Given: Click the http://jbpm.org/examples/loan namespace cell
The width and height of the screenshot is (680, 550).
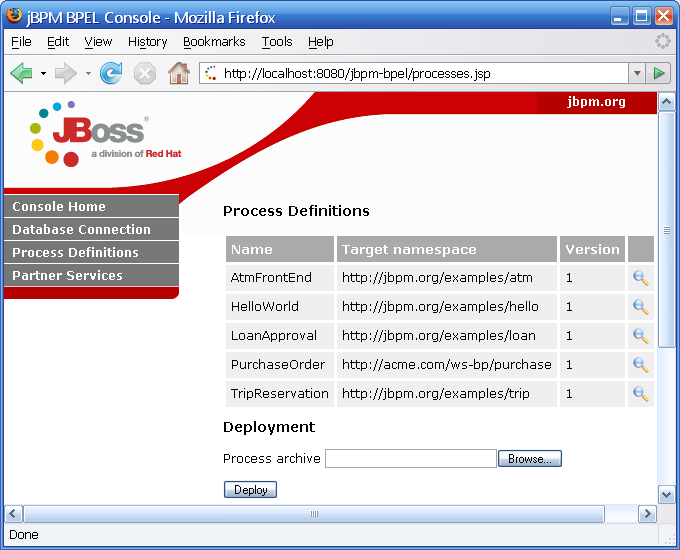Looking at the screenshot, I should tap(447, 336).
